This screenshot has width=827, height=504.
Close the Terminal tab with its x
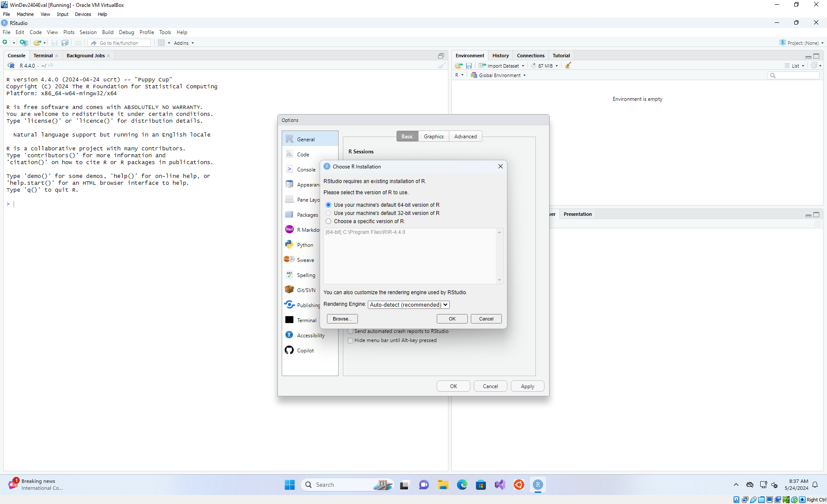[57, 56]
